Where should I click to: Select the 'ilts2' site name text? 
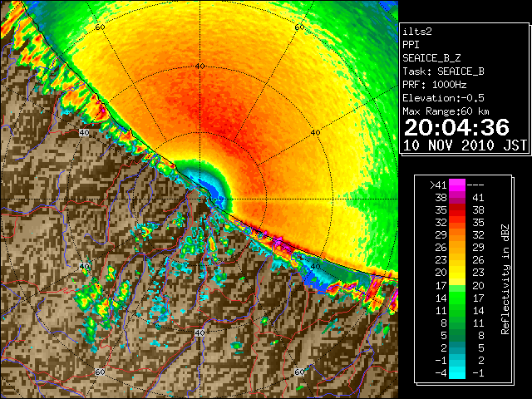[x=417, y=32]
